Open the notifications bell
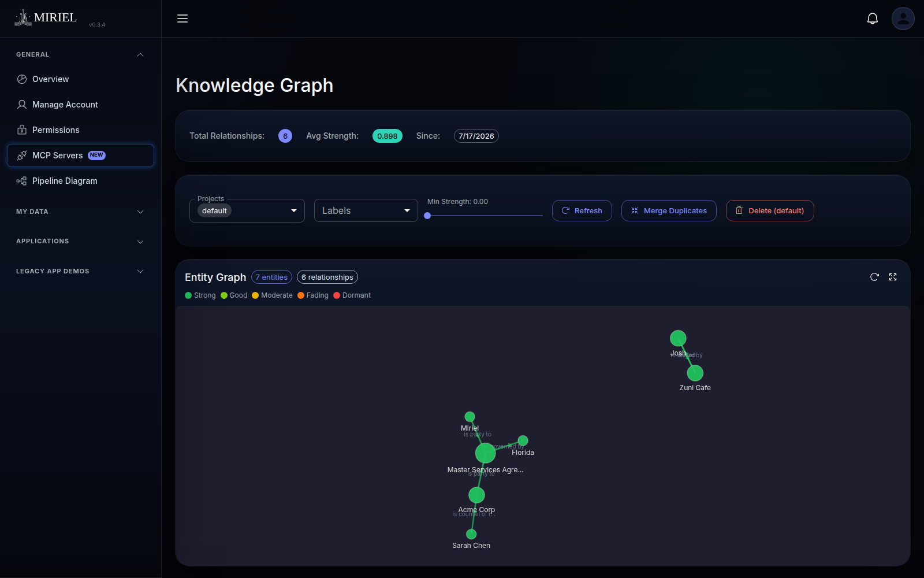This screenshot has height=578, width=924. [x=873, y=18]
